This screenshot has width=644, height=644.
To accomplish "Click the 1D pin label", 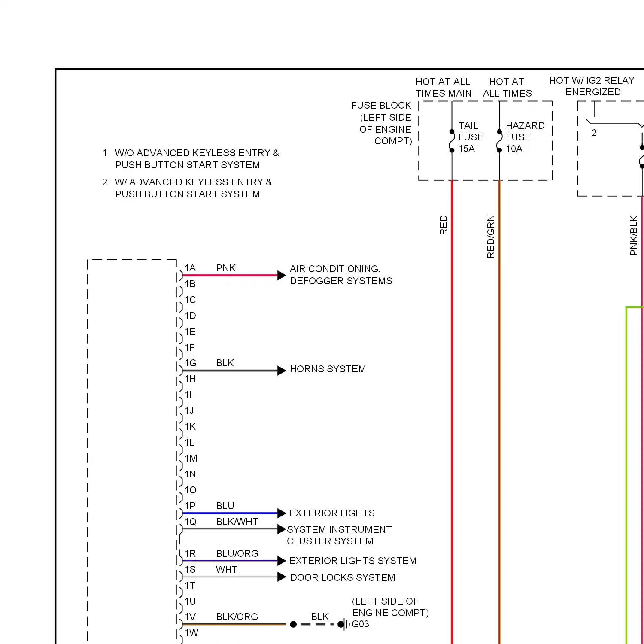I will click(x=190, y=316).
